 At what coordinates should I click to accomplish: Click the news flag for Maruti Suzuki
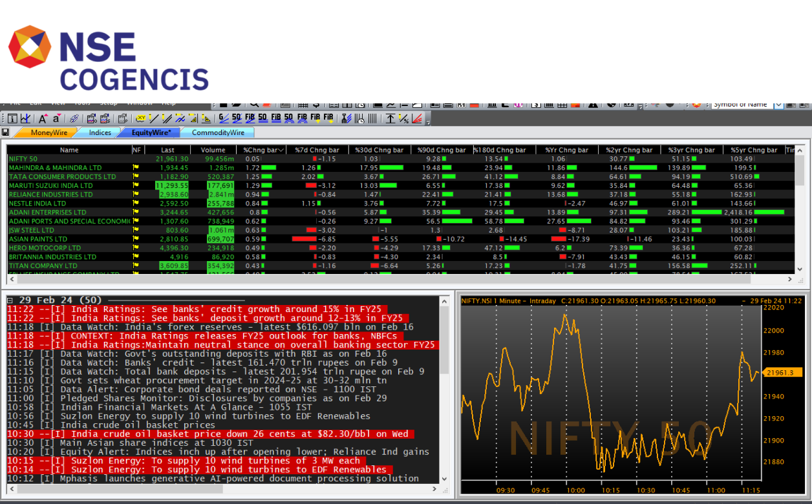tap(136, 185)
